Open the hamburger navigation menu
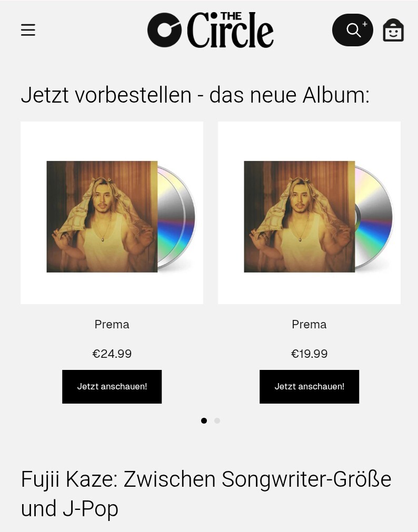The height and width of the screenshot is (532, 418). [28, 30]
